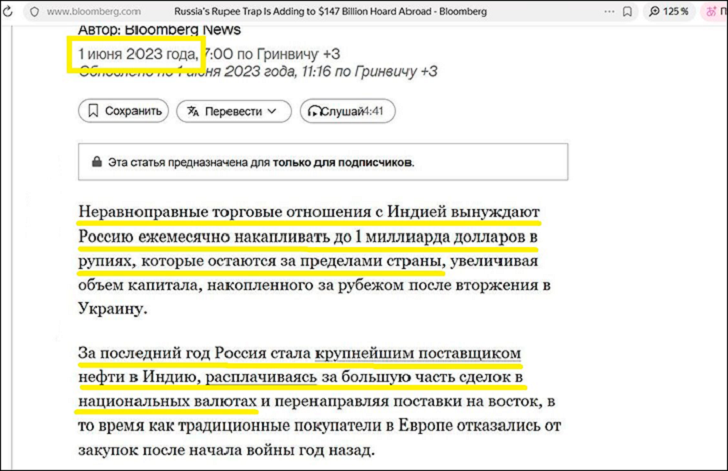Screen dimensions: 728x471
Task: Bookmark page with address bar bookmark icon
Action: (x=627, y=12)
